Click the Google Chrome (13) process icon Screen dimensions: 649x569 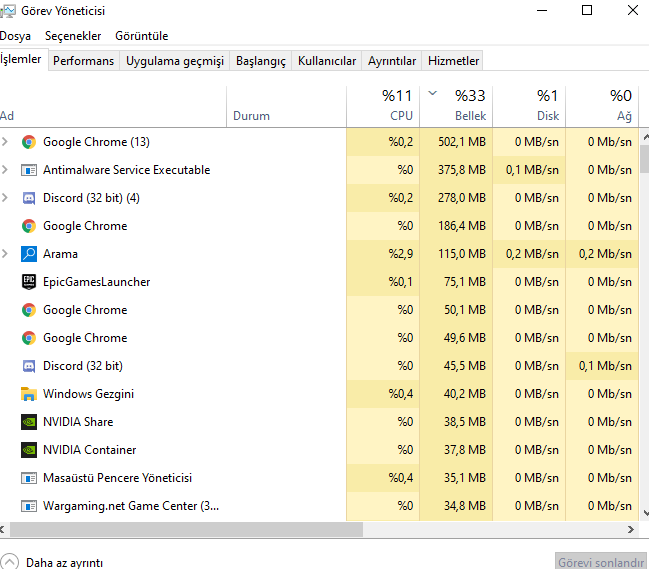click(x=29, y=142)
